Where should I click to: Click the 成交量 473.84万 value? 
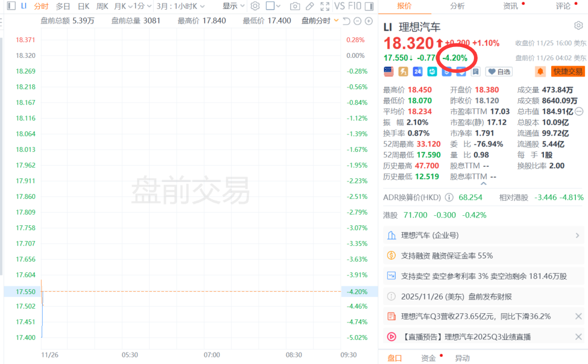click(557, 90)
